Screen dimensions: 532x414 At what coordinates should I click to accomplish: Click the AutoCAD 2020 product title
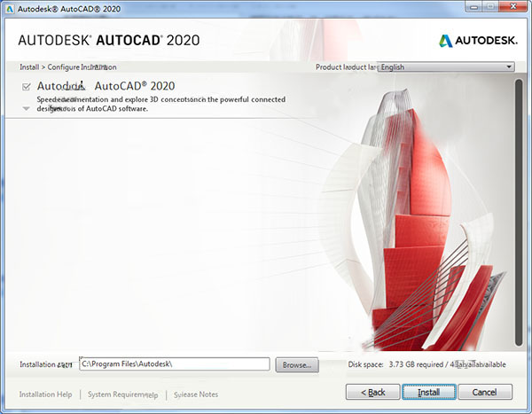106,86
